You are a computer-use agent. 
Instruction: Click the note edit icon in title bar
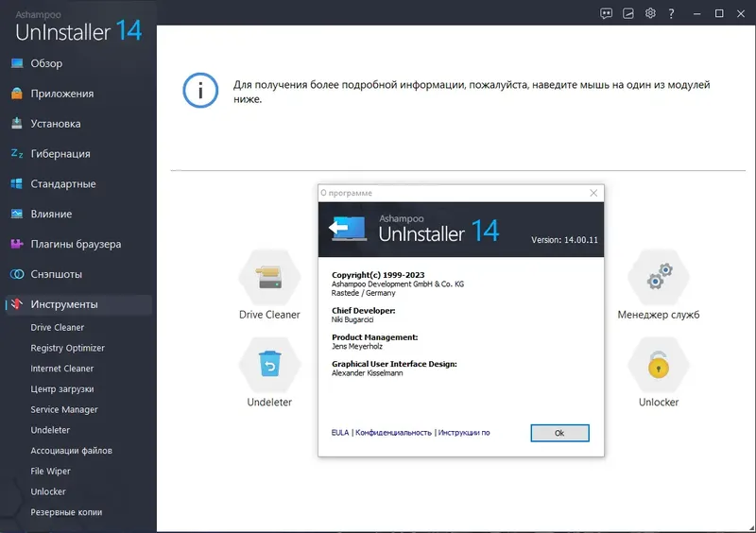pyautogui.click(x=628, y=13)
